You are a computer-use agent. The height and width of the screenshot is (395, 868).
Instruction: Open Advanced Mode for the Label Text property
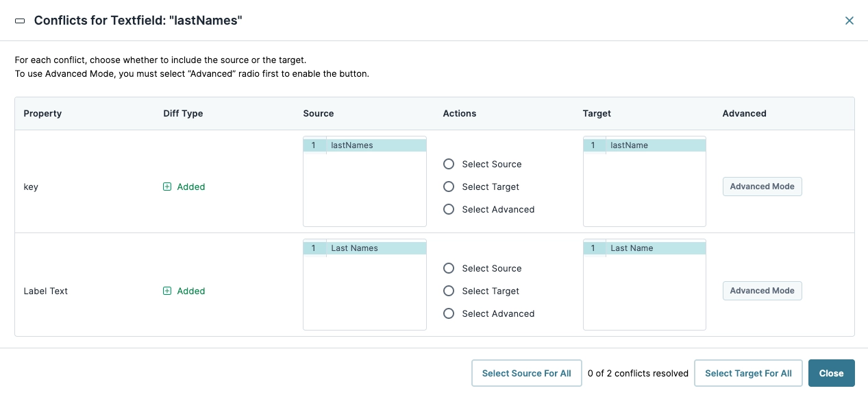tap(762, 291)
